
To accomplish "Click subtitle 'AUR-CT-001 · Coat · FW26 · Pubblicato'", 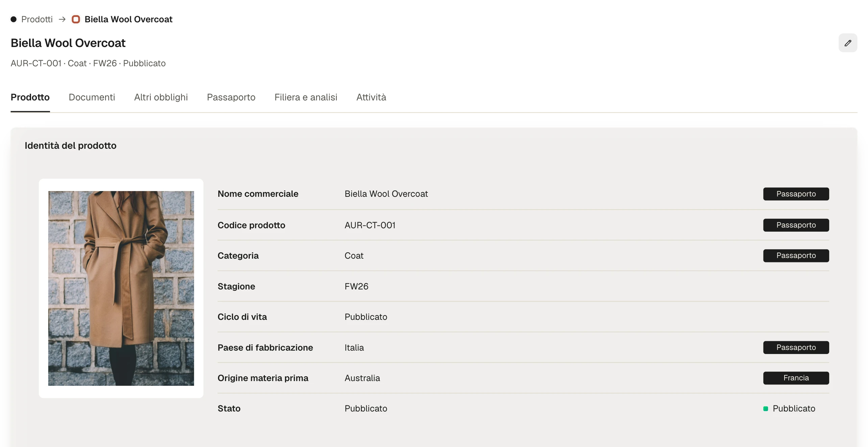I will tap(88, 63).
